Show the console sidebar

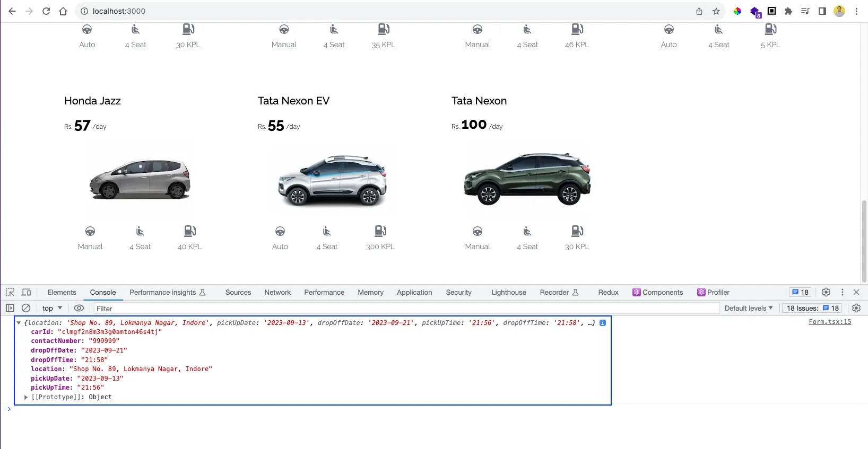pos(10,308)
